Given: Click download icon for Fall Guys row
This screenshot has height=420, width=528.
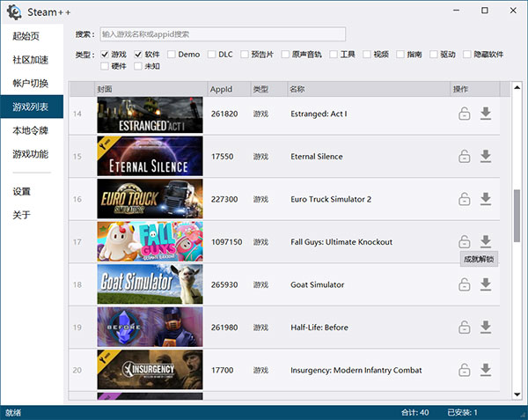Looking at the screenshot, I should pyautogui.click(x=485, y=241).
